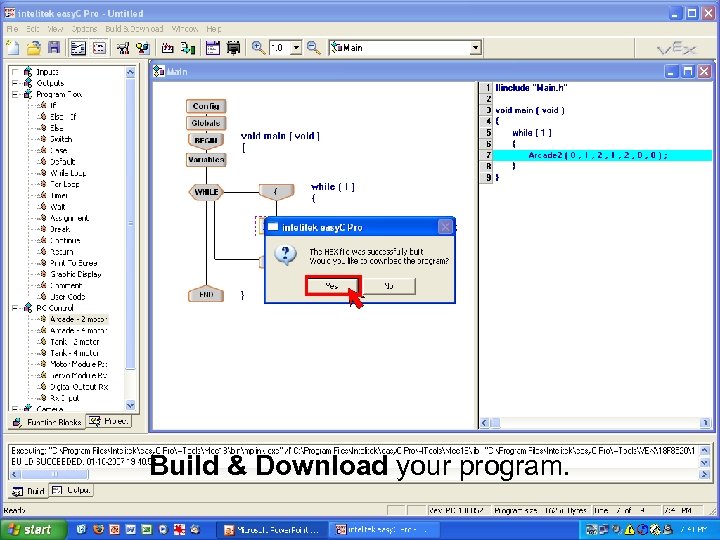Select the While Loop function block

(x=68, y=173)
